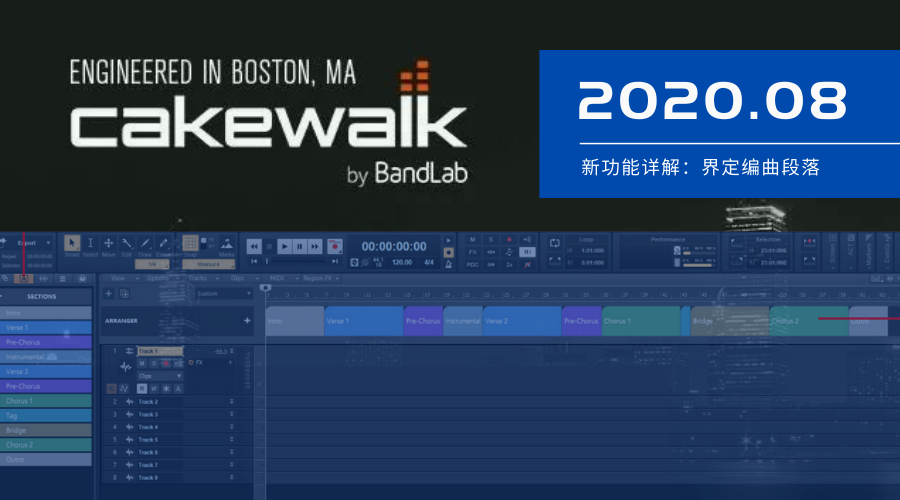900x500 pixels.
Task: Jump to project end button
Action: [x=335, y=262]
